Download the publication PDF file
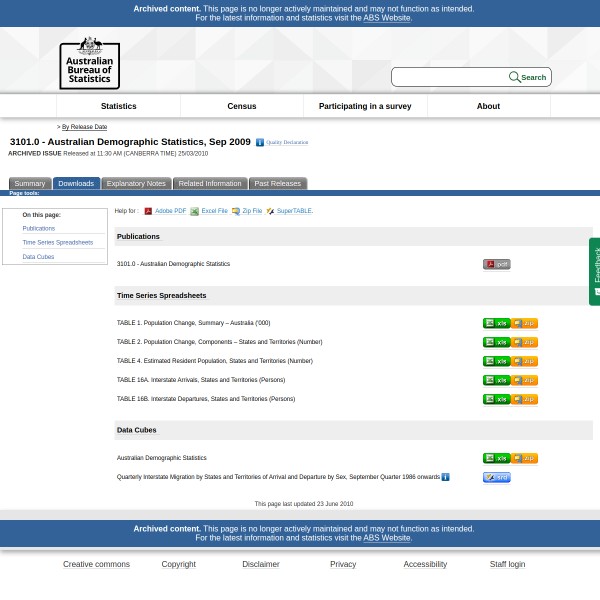 496,264
